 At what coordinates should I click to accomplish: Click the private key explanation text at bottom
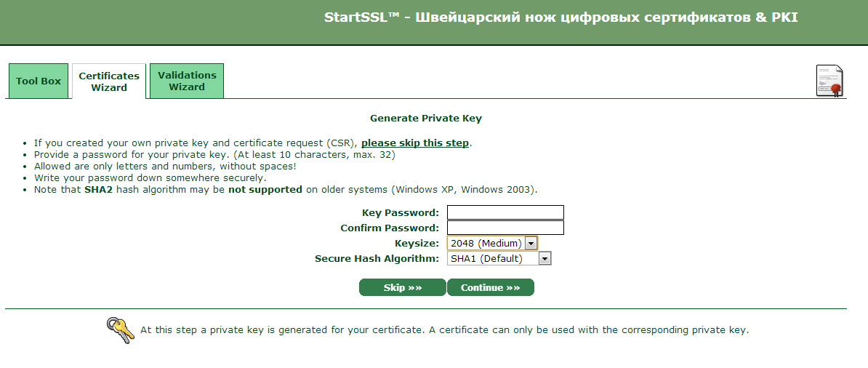[x=444, y=330]
